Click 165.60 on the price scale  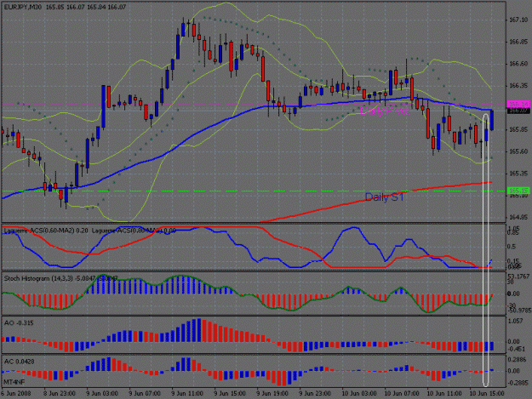pyautogui.click(x=518, y=151)
